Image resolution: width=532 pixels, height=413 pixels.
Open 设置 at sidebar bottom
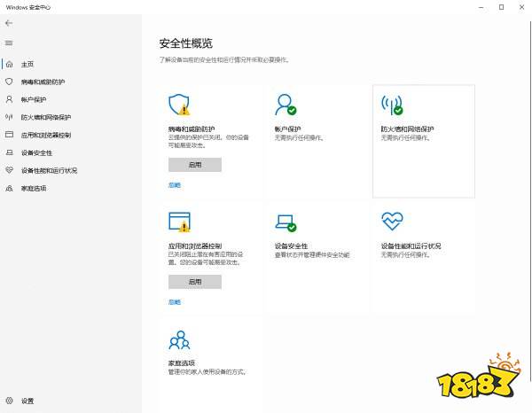(x=27, y=401)
